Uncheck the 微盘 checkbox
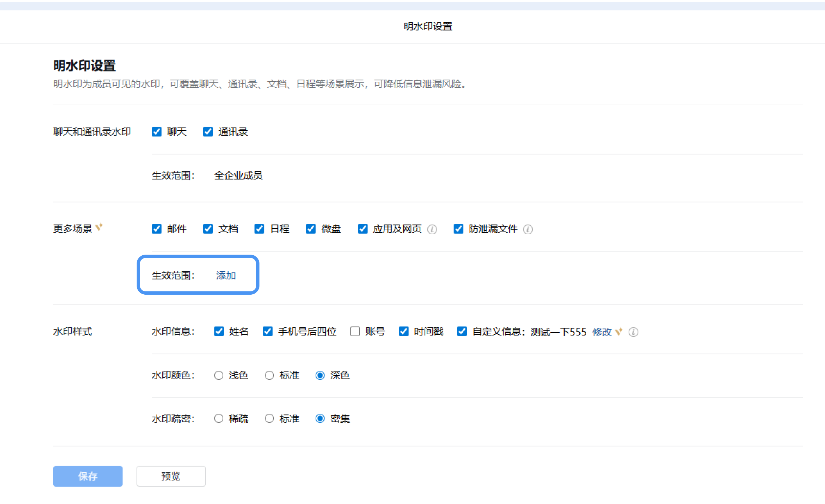Viewport: 825px width, 504px height. pos(311,229)
